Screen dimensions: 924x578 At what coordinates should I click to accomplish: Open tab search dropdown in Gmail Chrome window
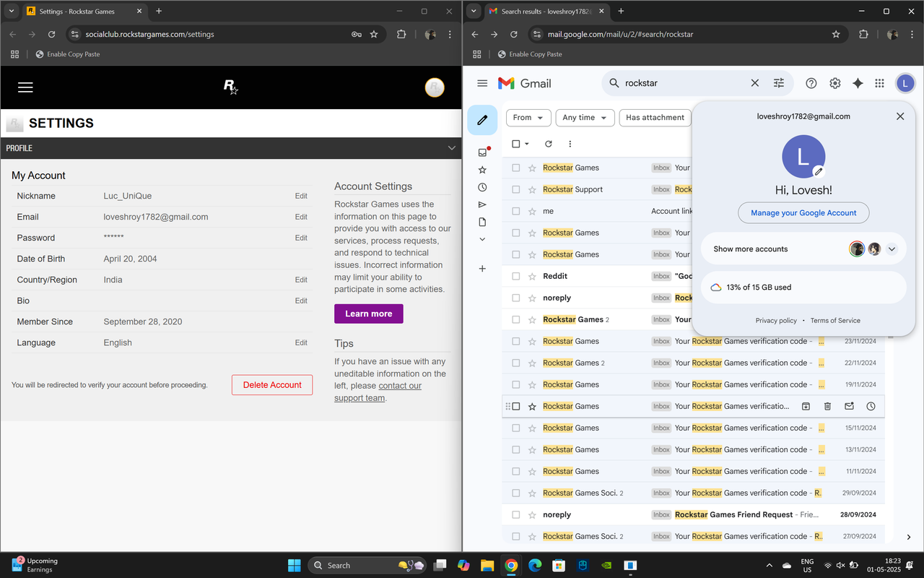tap(474, 11)
